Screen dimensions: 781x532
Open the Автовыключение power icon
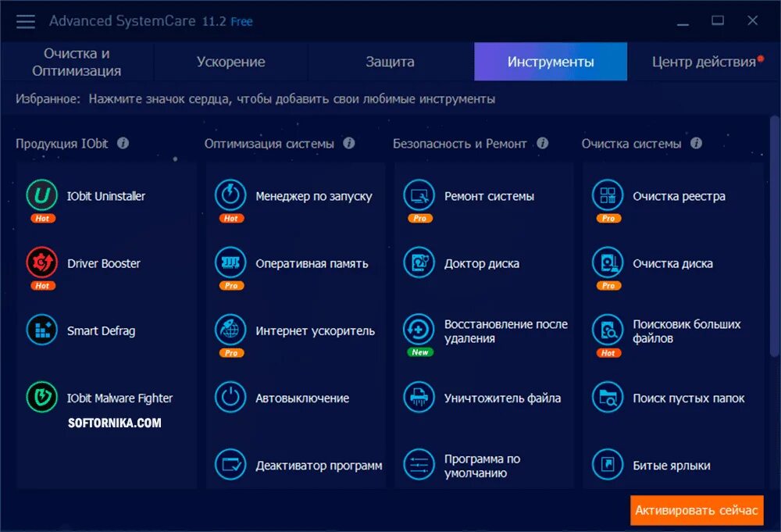tap(230, 397)
